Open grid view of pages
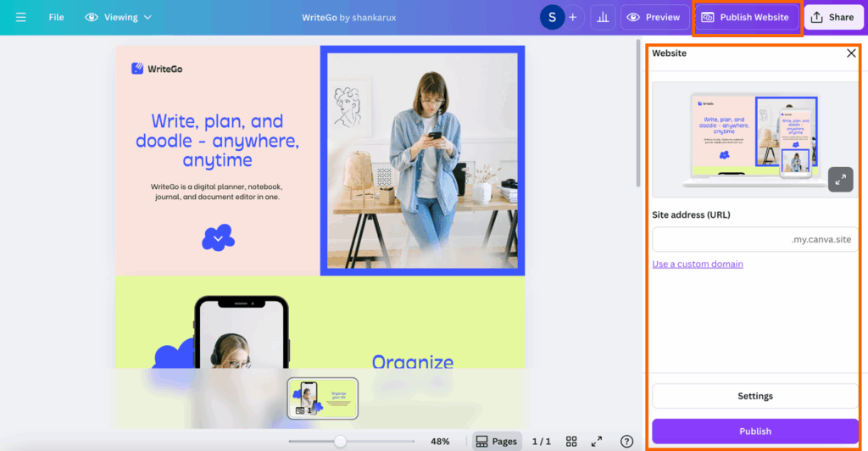868x451 pixels. tap(571, 442)
